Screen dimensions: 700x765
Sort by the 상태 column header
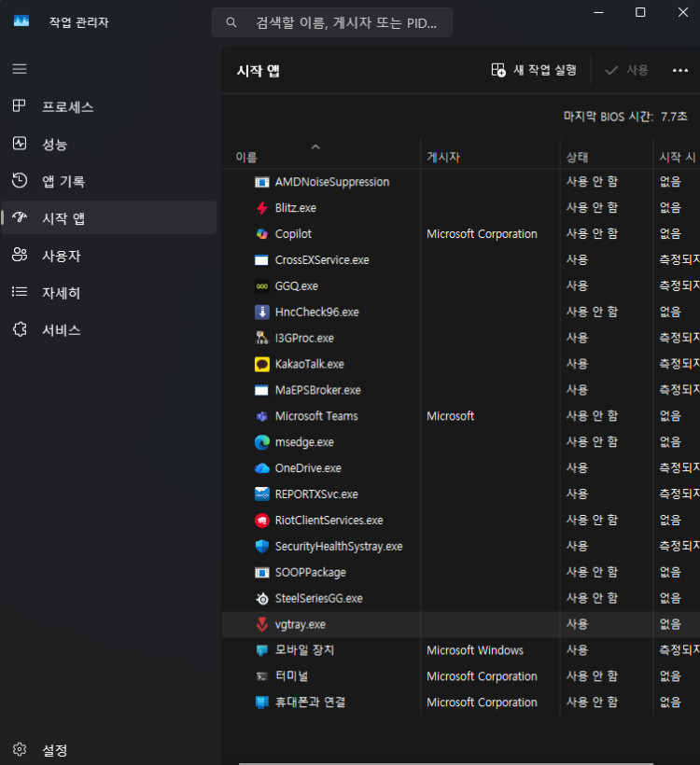click(578, 158)
